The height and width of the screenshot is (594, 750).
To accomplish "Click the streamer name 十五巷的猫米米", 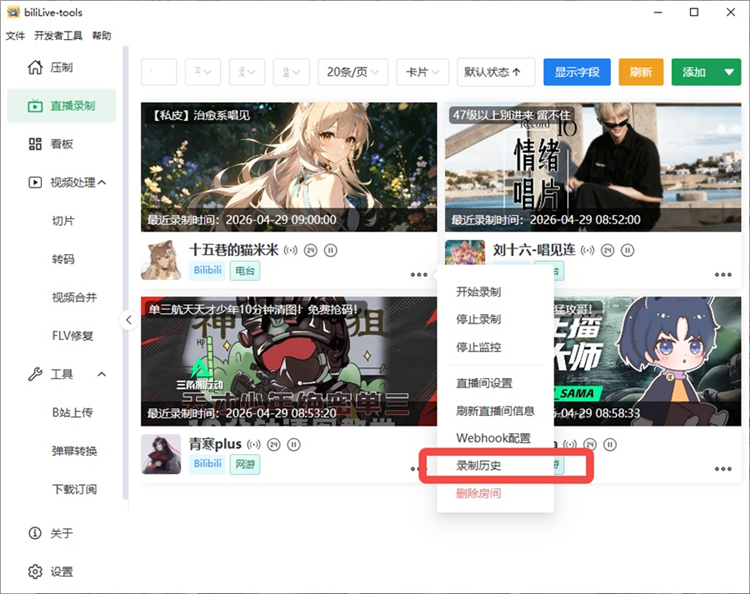I will 234,250.
